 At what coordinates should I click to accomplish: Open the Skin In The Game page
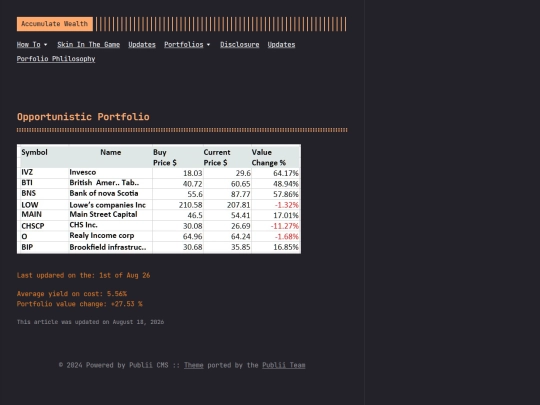pyautogui.click(x=89, y=45)
